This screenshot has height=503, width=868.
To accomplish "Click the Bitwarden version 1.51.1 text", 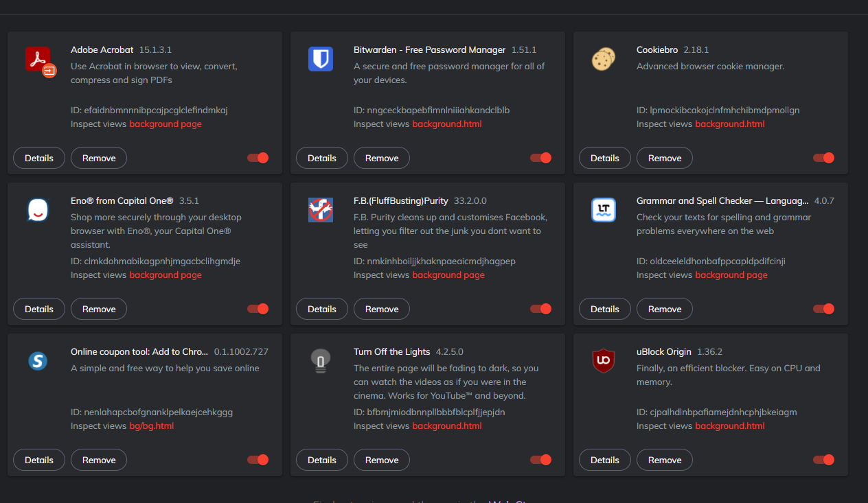I will 524,50.
